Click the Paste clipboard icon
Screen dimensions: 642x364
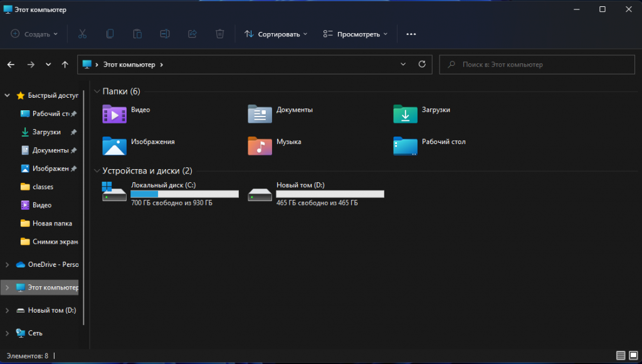(137, 34)
